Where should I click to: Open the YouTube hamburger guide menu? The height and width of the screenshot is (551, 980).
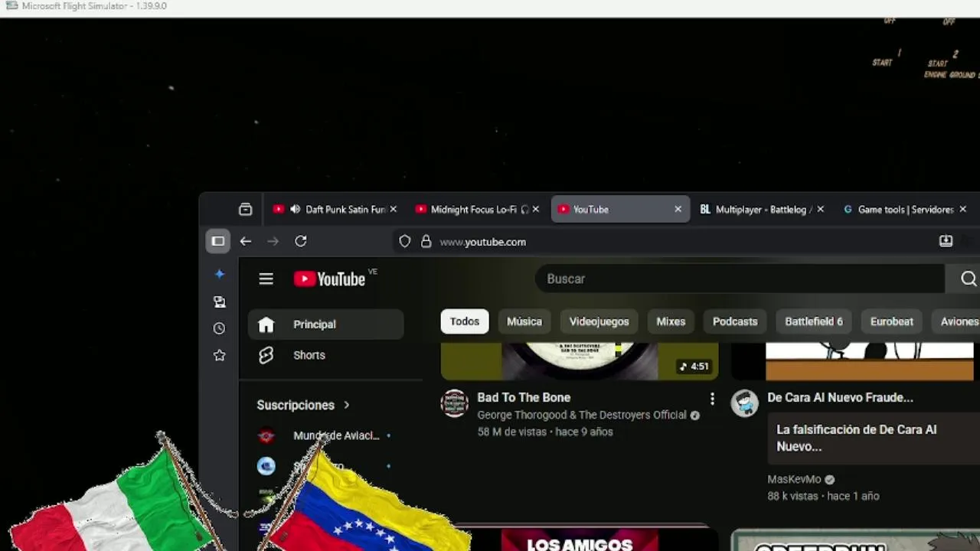266,279
